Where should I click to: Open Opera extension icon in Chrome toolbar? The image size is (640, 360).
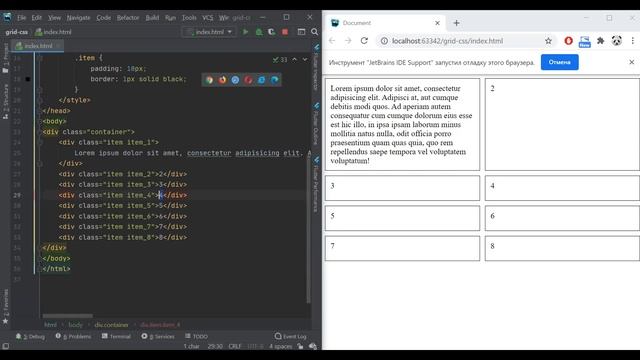tap(569, 41)
